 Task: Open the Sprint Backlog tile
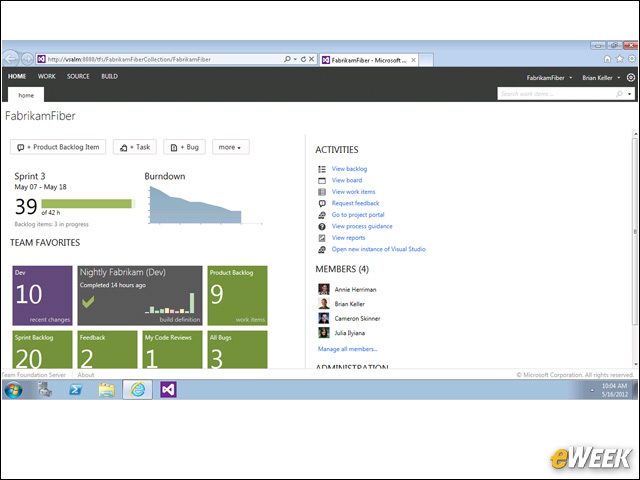point(42,350)
